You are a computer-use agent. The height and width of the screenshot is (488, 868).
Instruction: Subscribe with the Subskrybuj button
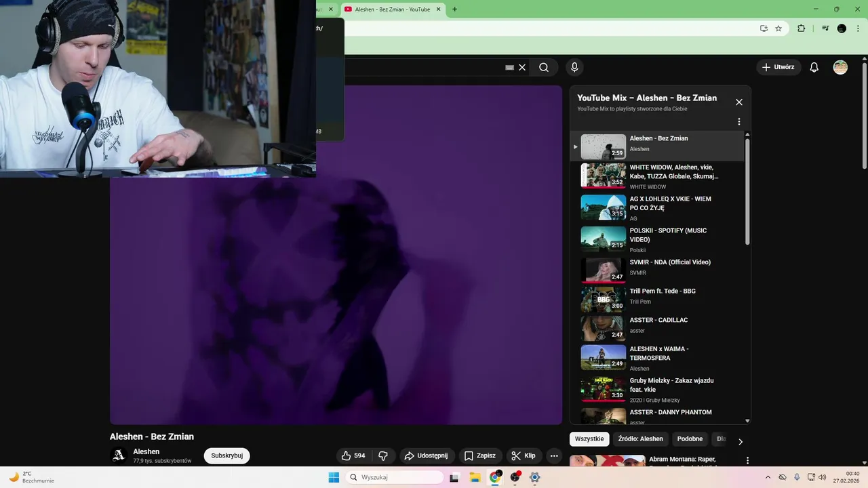click(226, 455)
